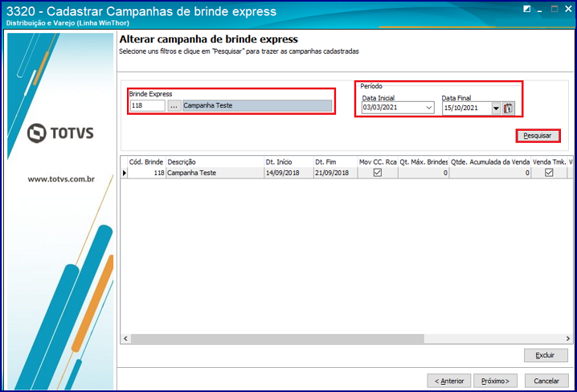Cancel the wizard with Cancelar
577x392 pixels.
pyautogui.click(x=546, y=381)
